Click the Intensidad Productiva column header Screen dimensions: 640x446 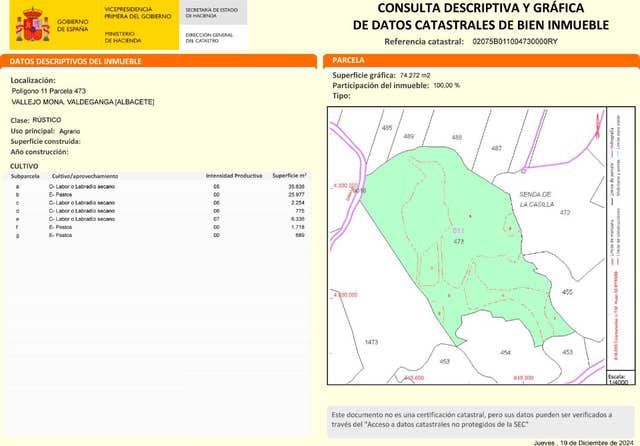tap(234, 174)
